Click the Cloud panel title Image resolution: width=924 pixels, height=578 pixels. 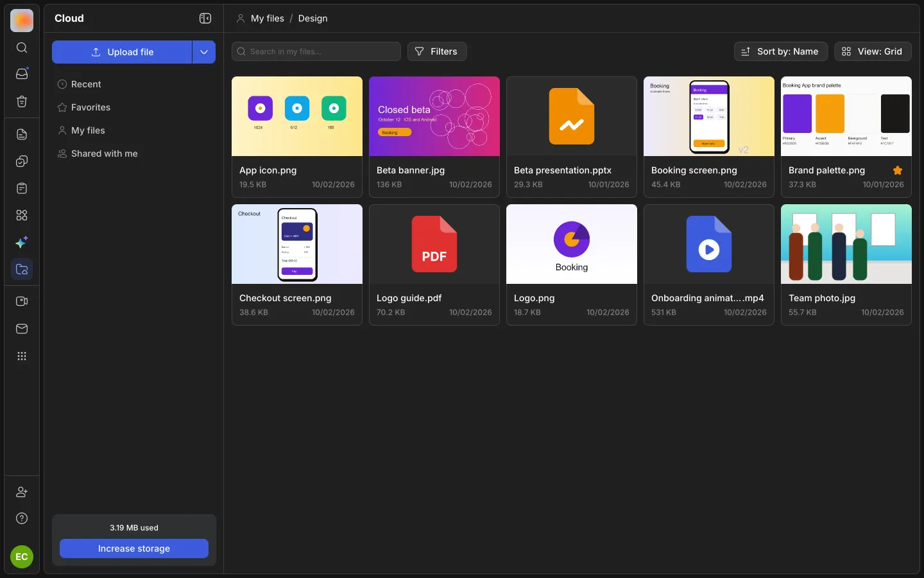tap(69, 19)
